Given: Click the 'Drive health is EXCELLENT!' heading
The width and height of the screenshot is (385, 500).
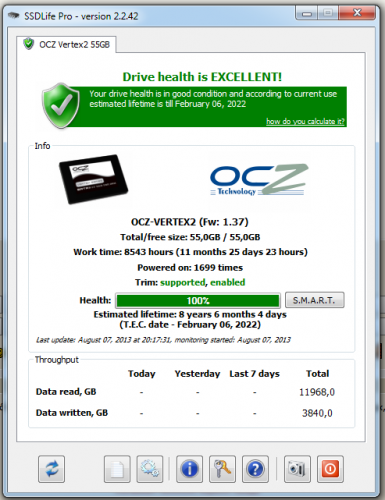Looking at the screenshot, I should click(202, 77).
